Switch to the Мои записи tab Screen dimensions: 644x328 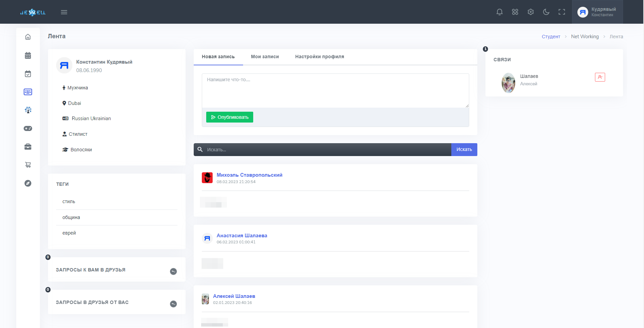[x=265, y=57]
